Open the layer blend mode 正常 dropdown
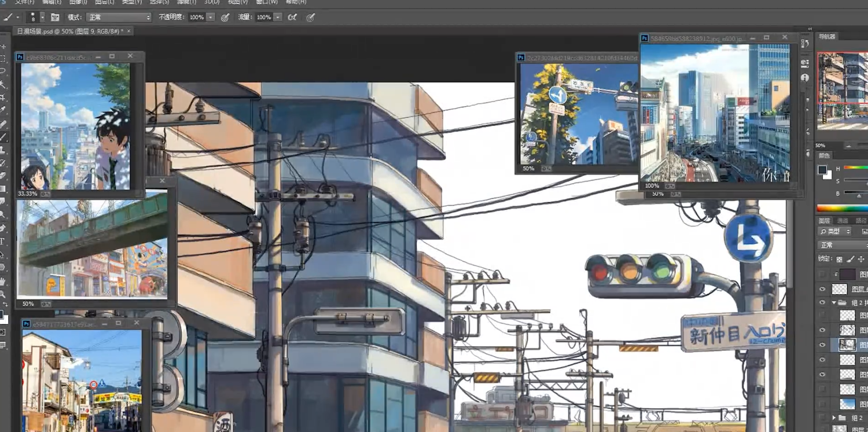 point(843,245)
